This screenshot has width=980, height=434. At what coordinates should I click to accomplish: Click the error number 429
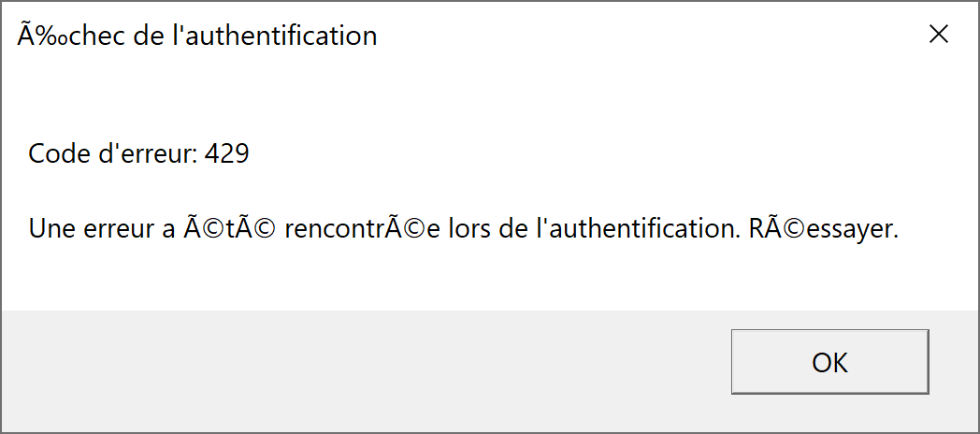[x=226, y=153]
